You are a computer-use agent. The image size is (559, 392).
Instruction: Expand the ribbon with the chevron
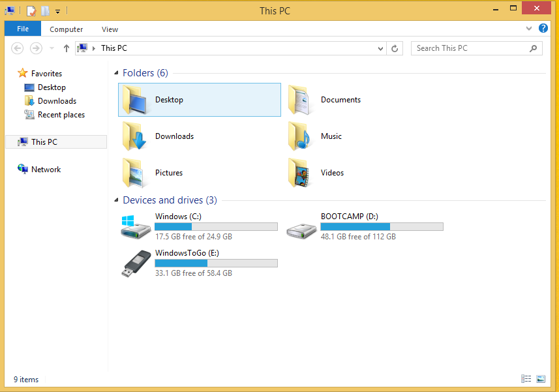[x=529, y=29]
